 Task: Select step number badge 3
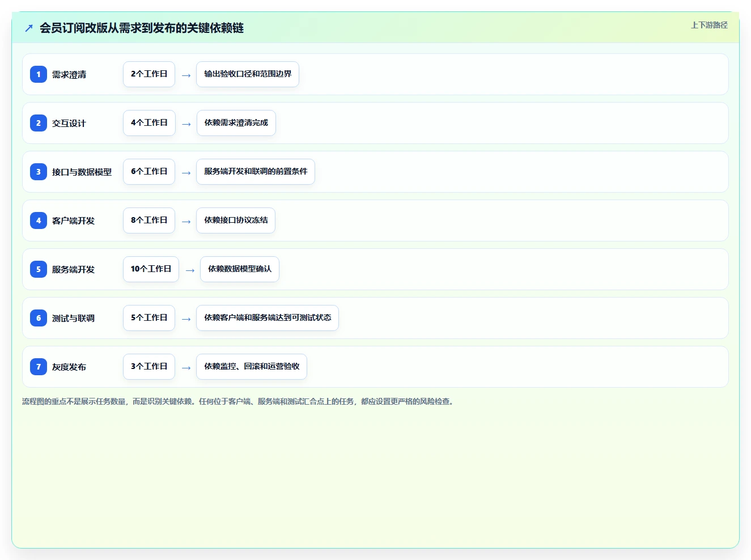point(39,172)
